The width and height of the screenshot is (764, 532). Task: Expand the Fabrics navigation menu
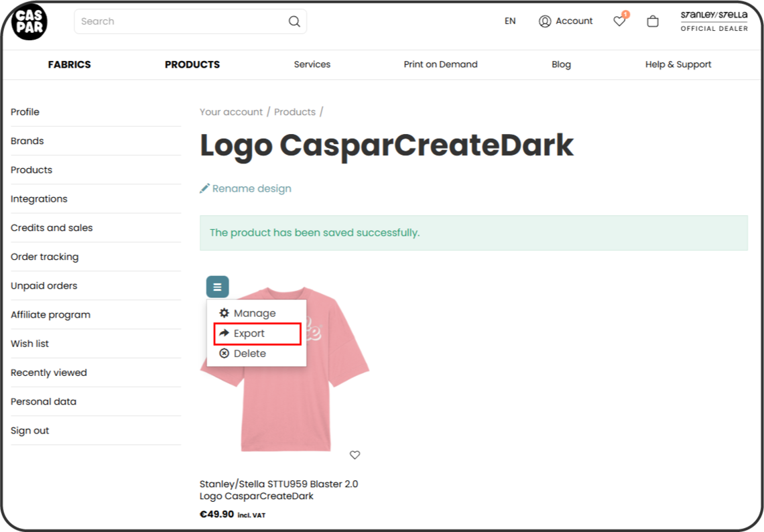pyautogui.click(x=69, y=64)
